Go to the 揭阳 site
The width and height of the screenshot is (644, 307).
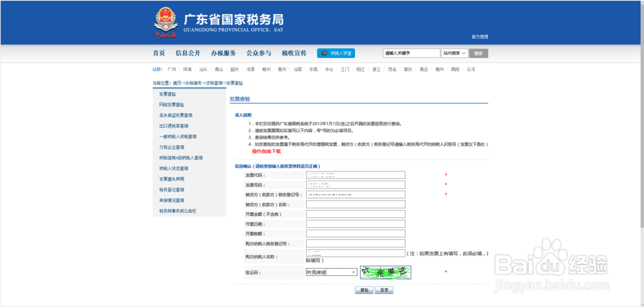(x=455, y=70)
